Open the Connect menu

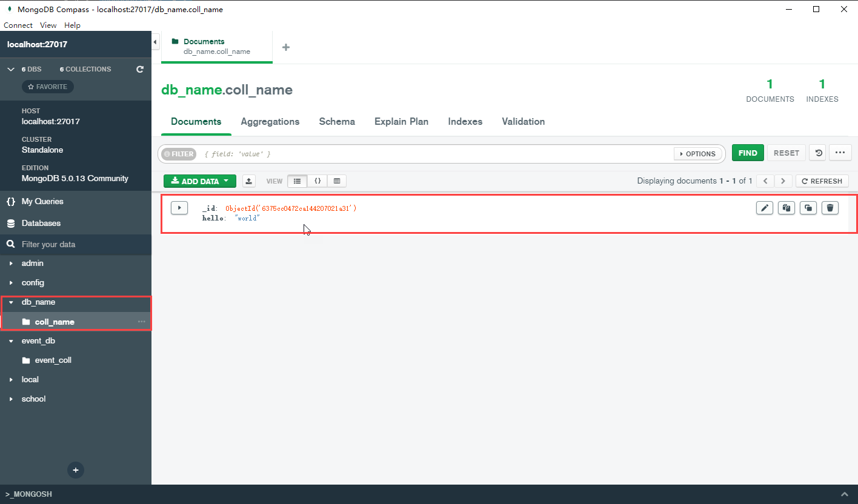[18, 25]
